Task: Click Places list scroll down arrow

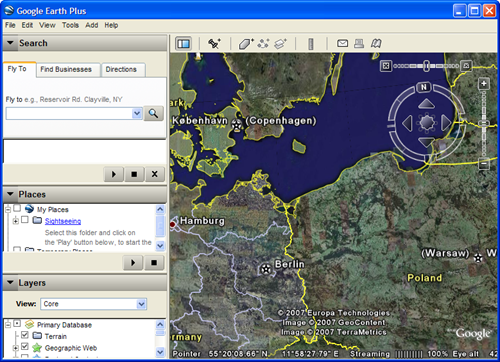Action: click(160, 246)
